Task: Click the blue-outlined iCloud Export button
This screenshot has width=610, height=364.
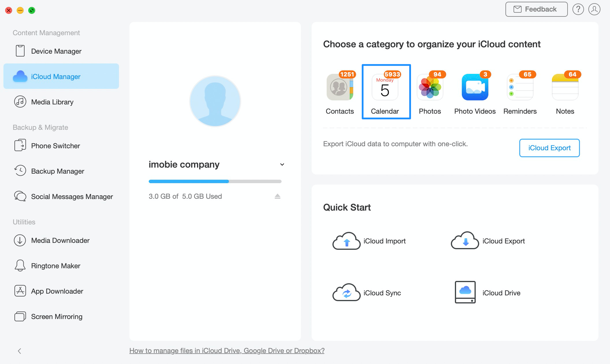Action: point(549,148)
